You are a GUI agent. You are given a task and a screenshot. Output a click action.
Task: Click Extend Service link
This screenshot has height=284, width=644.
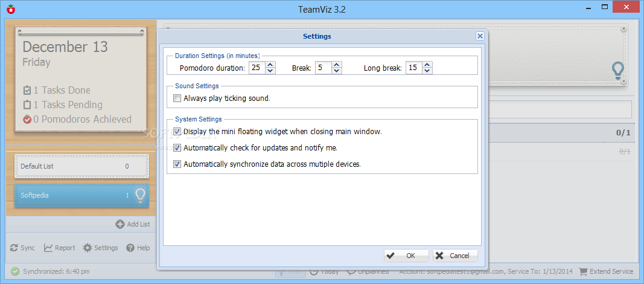pyautogui.click(x=611, y=271)
